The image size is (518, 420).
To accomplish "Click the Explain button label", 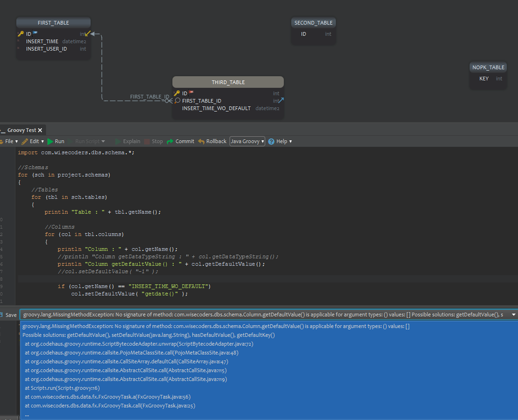I will (132, 141).
